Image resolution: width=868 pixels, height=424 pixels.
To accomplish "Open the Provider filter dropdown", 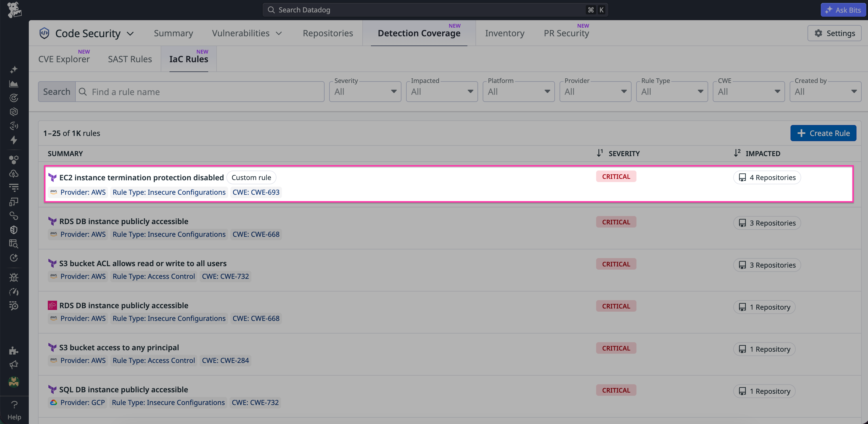I will [x=595, y=91].
